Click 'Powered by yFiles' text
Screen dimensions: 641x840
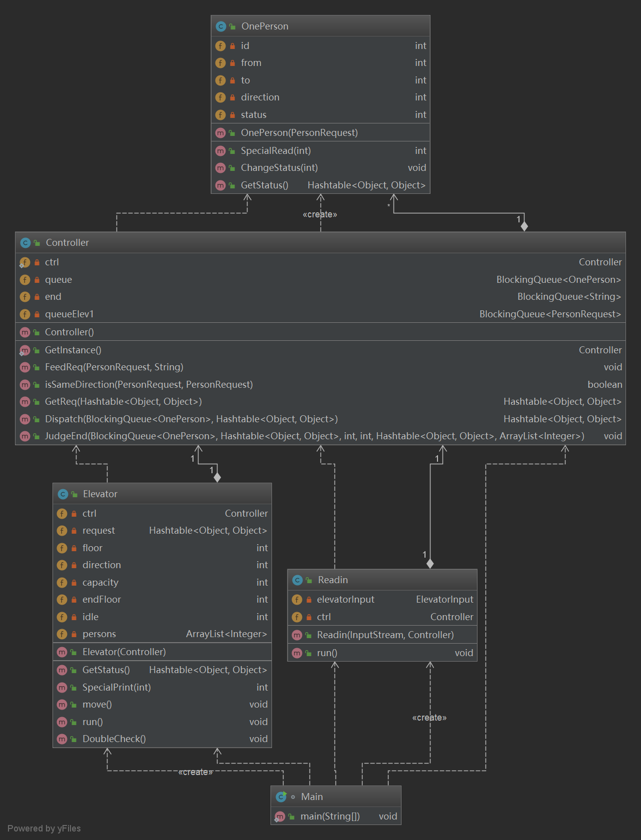tap(44, 828)
